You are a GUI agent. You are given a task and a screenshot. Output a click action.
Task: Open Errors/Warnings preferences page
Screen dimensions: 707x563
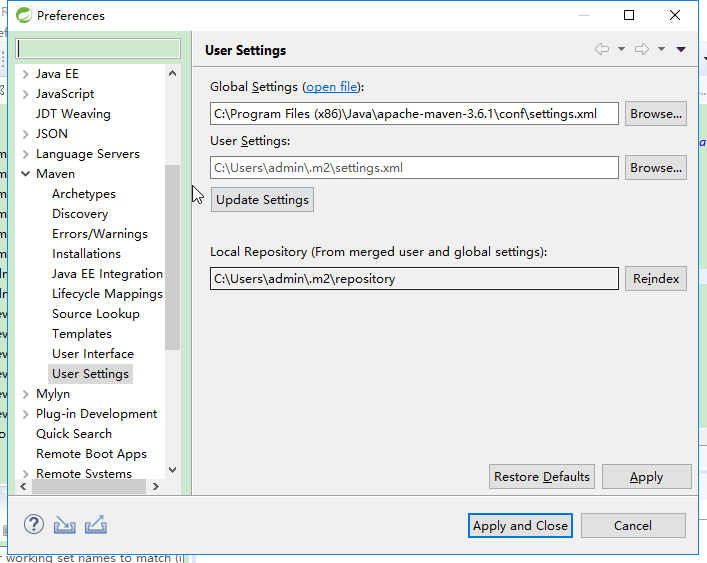click(x=100, y=234)
